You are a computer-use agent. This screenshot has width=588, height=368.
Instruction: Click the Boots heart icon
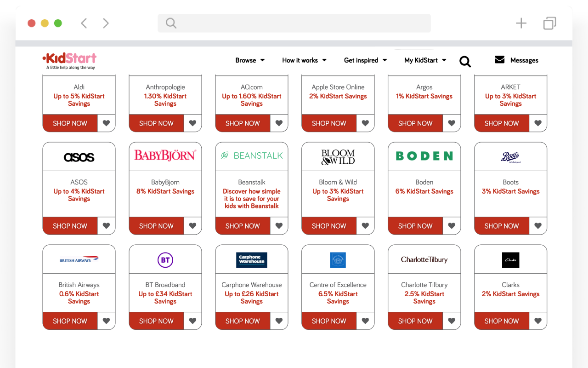pos(538,226)
